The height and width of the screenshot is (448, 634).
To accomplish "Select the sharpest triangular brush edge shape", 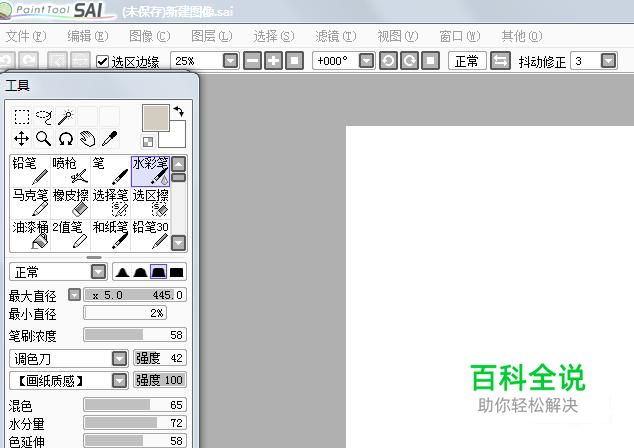I will [122, 272].
